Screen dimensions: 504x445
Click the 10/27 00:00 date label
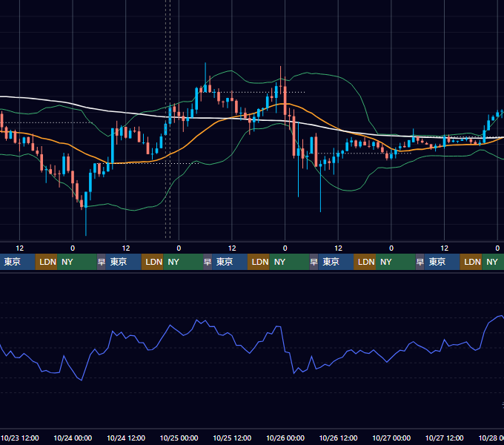tap(391, 438)
